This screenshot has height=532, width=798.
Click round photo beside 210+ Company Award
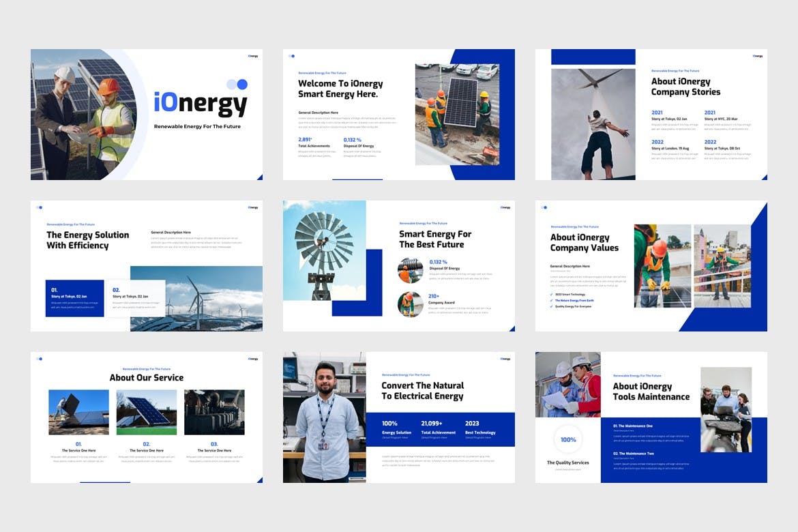pos(411,304)
